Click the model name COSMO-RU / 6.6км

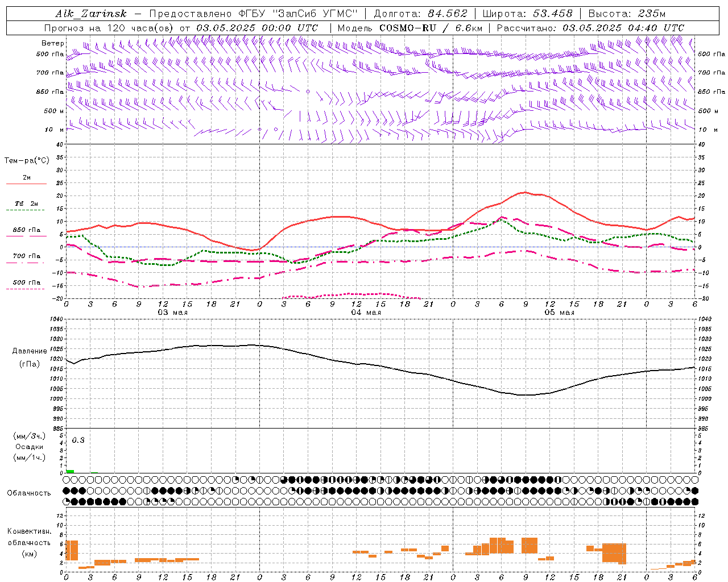point(431,28)
